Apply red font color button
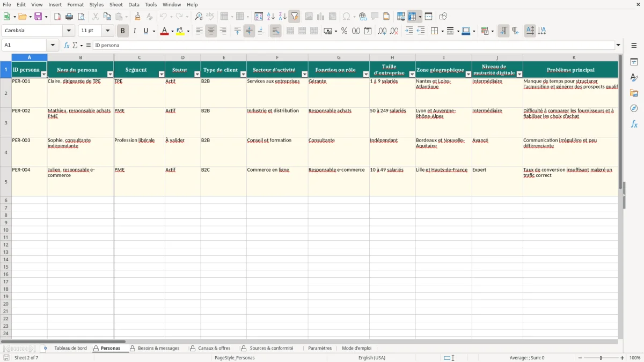The image size is (644, 362). pyautogui.click(x=164, y=31)
